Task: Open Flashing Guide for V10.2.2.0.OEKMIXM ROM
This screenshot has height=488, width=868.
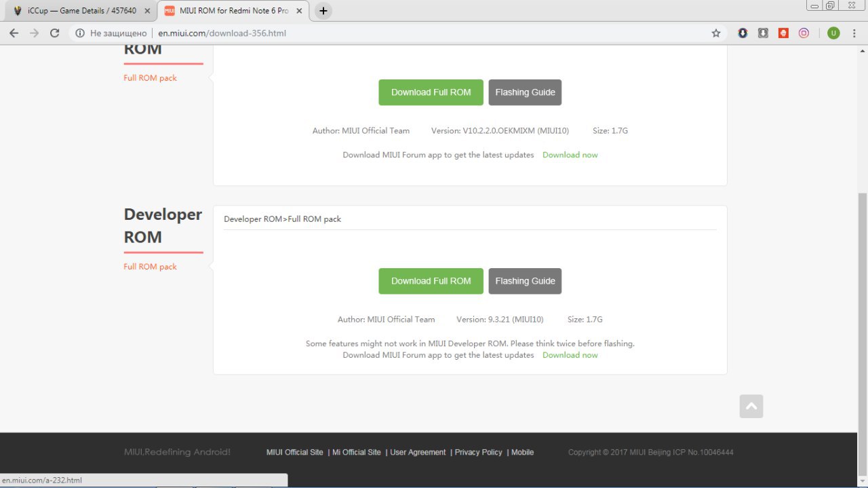Action: 525,92
